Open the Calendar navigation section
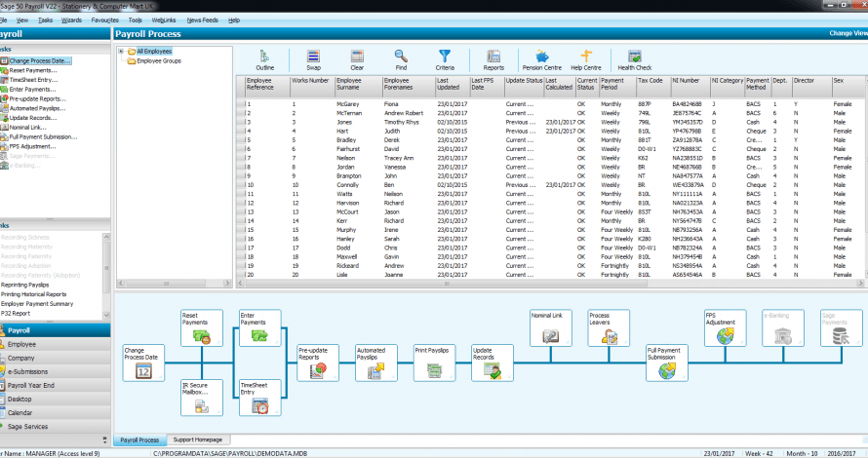This screenshot has width=868, height=458. coord(55,412)
